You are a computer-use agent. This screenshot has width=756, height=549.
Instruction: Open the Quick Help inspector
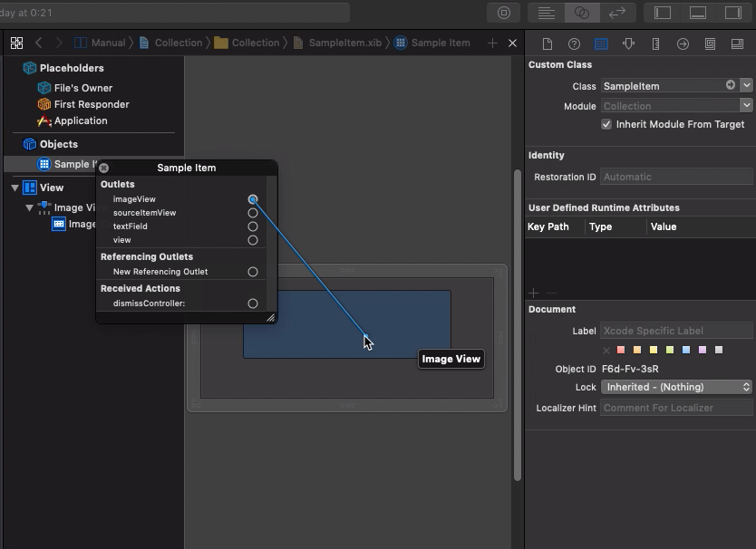pyautogui.click(x=574, y=43)
